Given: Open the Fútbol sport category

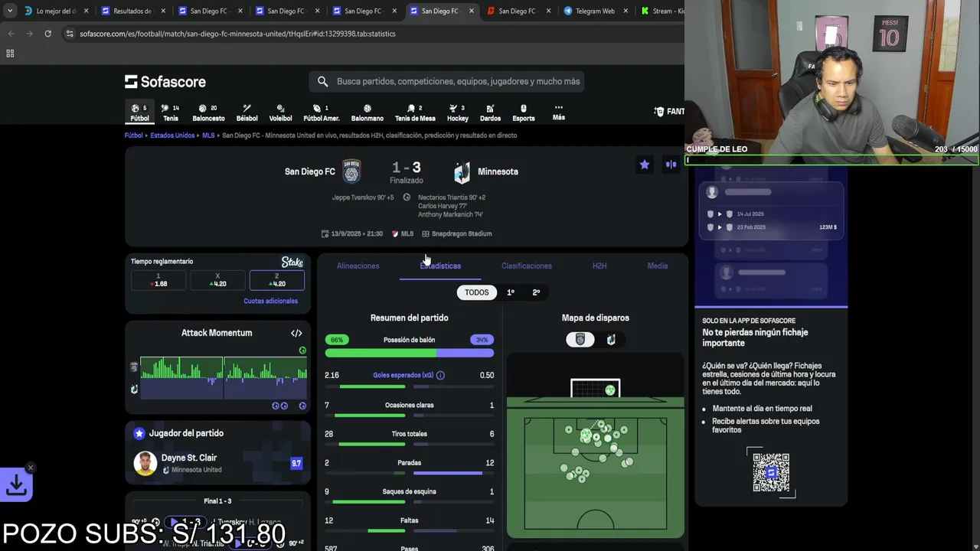Looking at the screenshot, I should point(139,112).
